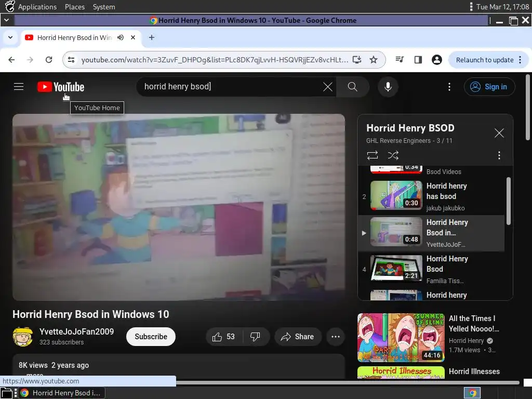Close the Horrid Henry BSOD playlist panel
Viewport: 532px width, 399px height.
(x=499, y=133)
